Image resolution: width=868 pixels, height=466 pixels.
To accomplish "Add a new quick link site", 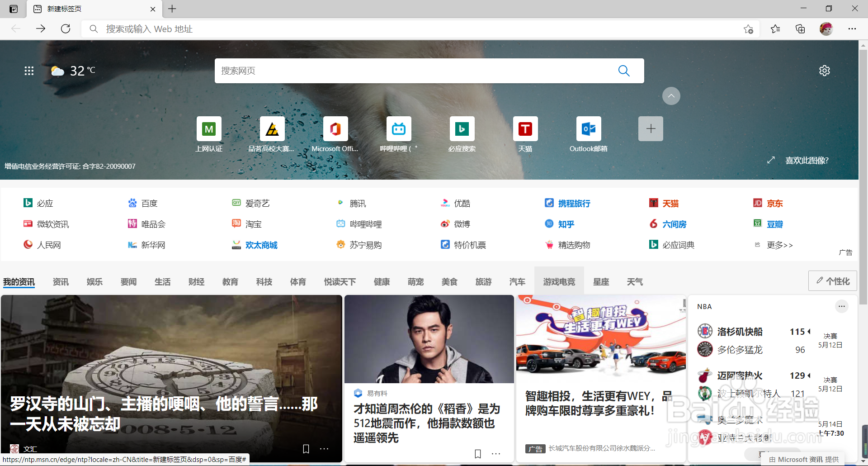I will pyautogui.click(x=651, y=128).
